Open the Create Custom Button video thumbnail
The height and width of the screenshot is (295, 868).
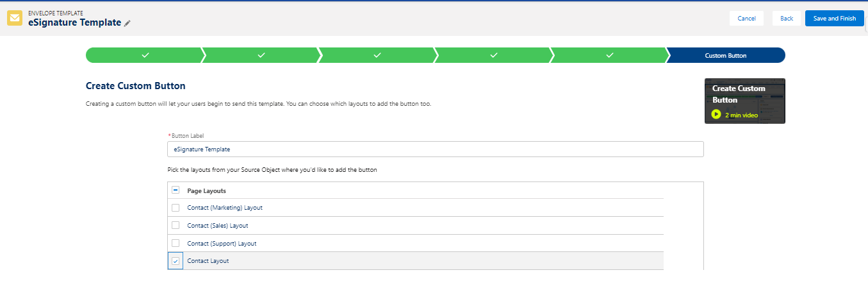click(744, 100)
